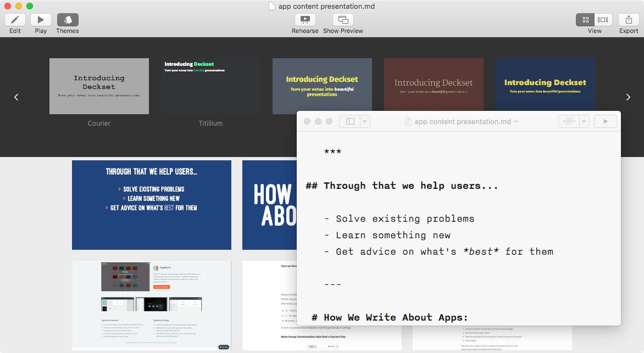
Task: Show next themes with the right arrow
Action: pyautogui.click(x=628, y=97)
